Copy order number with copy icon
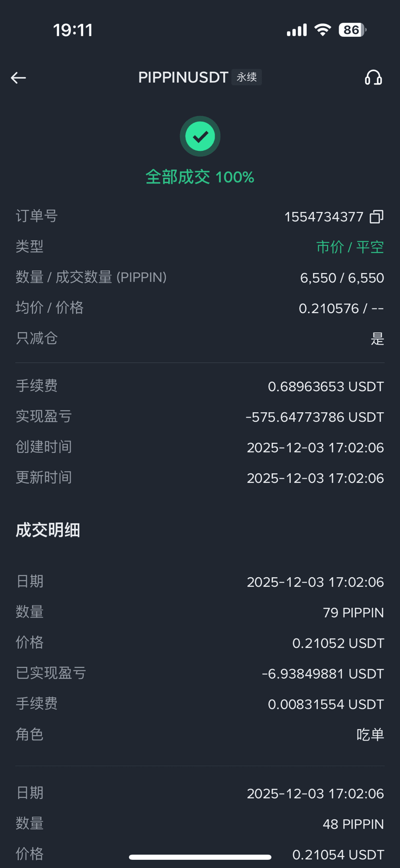 coord(376,217)
